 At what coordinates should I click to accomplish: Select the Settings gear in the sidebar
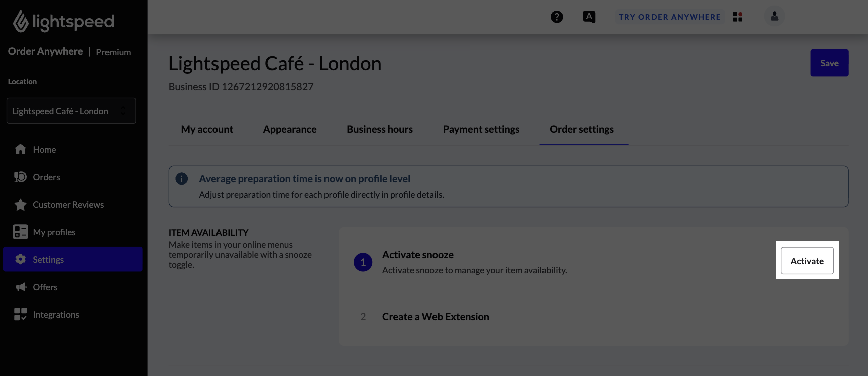pos(48,259)
